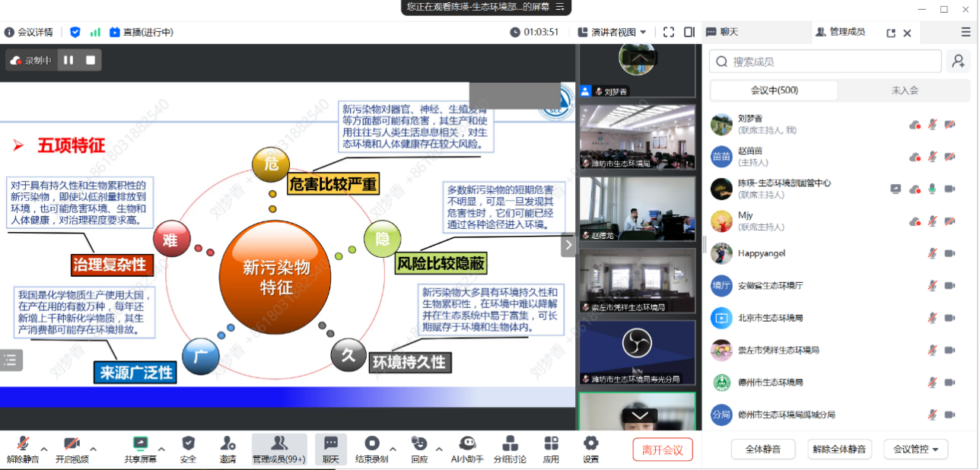
Task: Click the 全体静音 button
Action: pyautogui.click(x=762, y=449)
